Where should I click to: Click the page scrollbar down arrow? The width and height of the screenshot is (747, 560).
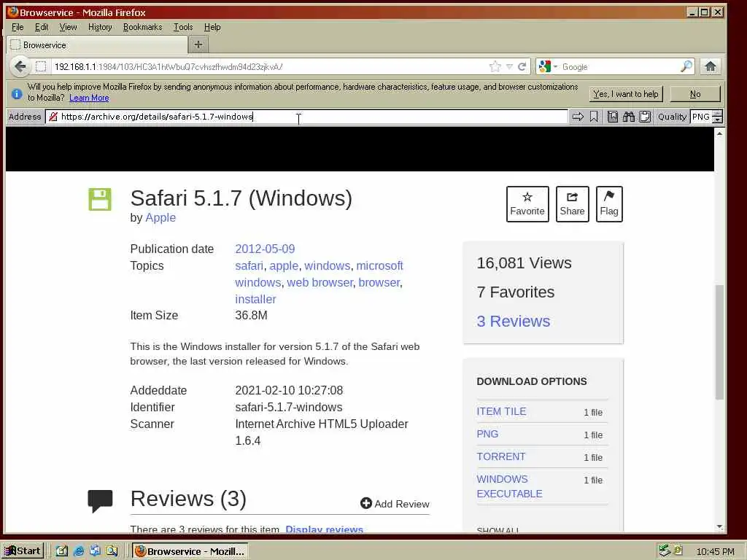point(719,527)
